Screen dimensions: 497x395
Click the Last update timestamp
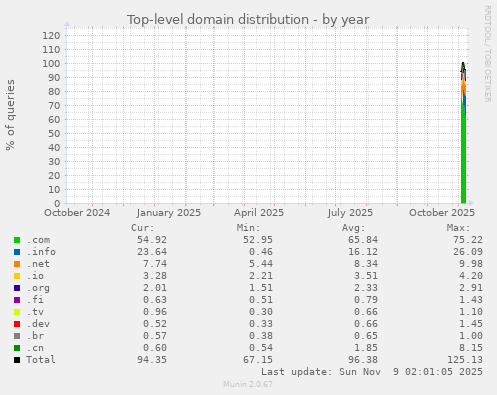(372, 372)
